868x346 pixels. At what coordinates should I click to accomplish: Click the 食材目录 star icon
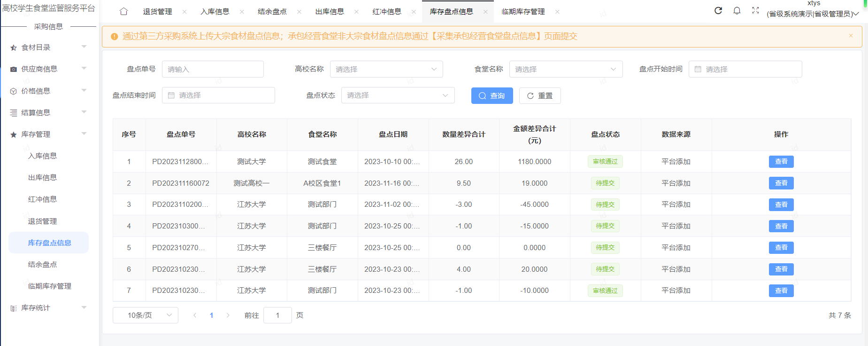pos(14,47)
